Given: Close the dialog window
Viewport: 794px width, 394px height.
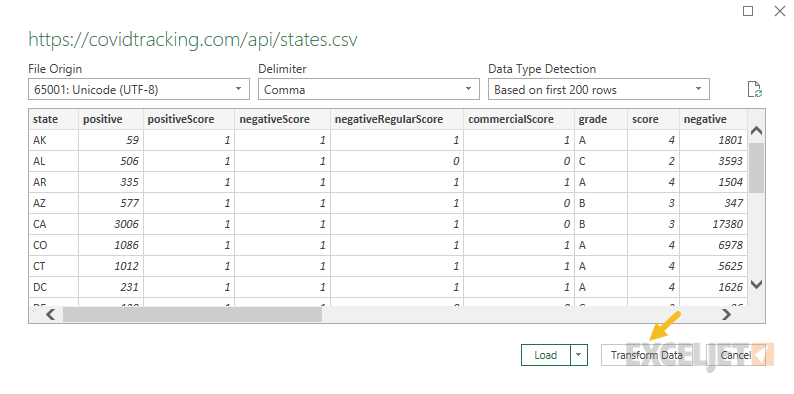Looking at the screenshot, I should point(780,11).
